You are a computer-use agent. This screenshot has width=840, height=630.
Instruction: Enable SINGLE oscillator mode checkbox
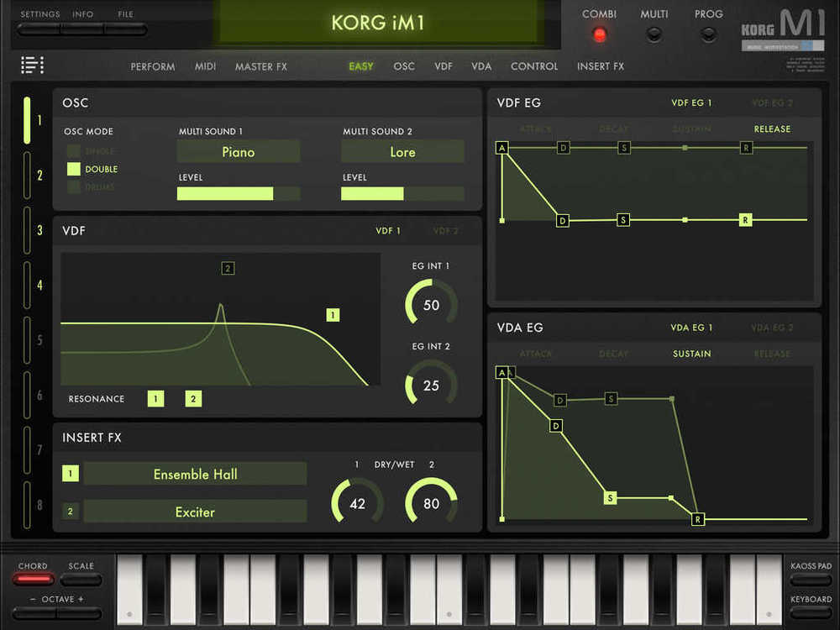74,151
